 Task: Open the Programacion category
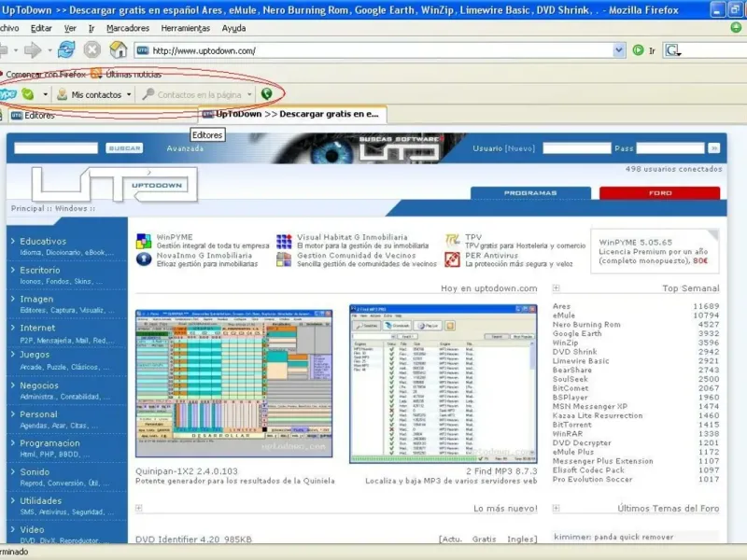49,442
